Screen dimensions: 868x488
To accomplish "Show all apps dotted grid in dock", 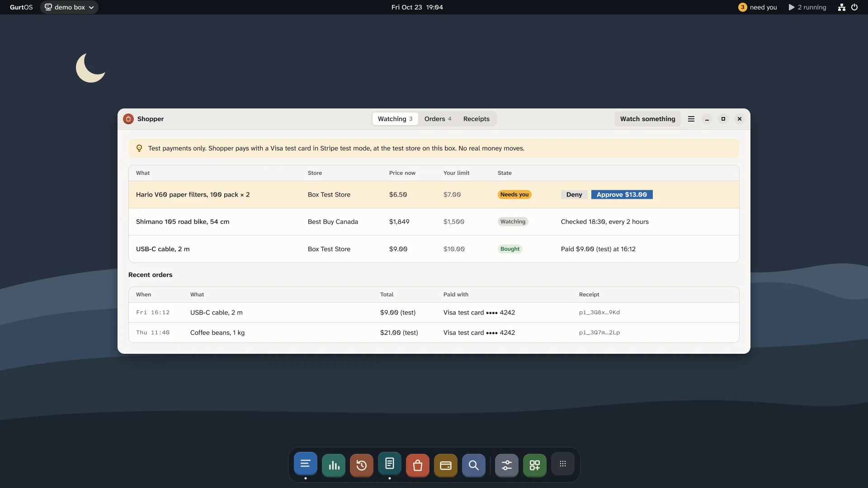I will pyautogui.click(x=563, y=464).
